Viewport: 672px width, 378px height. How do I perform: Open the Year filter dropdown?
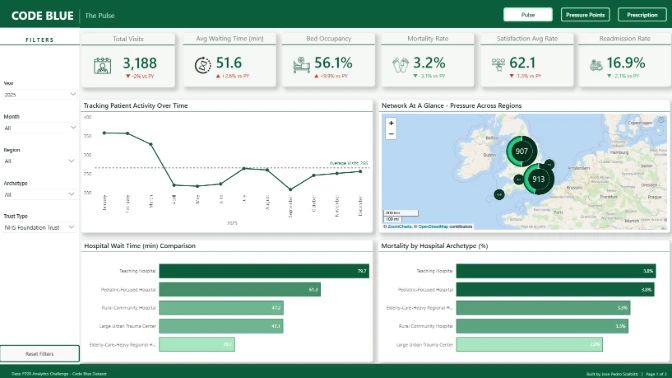click(x=39, y=94)
